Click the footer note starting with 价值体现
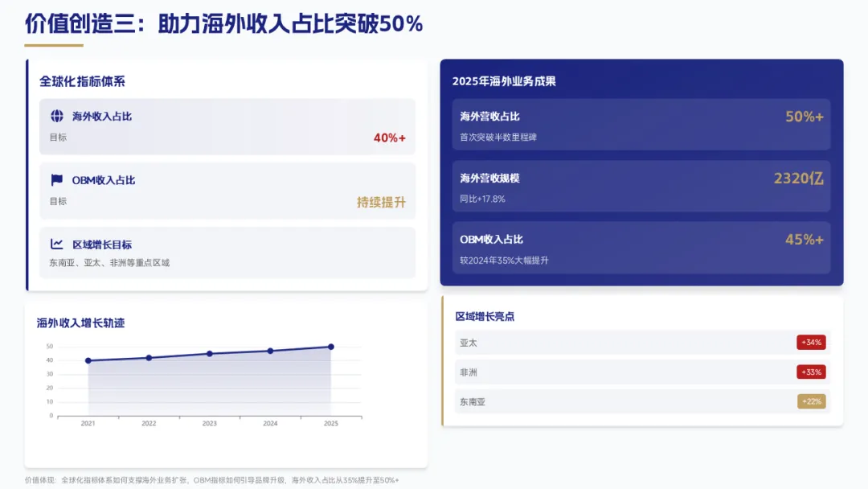868x489 pixels. click(x=211, y=480)
